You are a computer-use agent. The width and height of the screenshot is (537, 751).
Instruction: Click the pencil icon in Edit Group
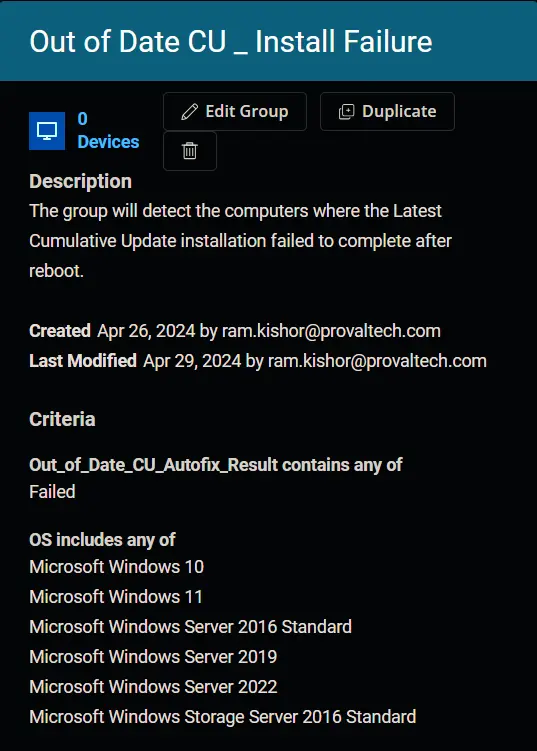point(189,112)
